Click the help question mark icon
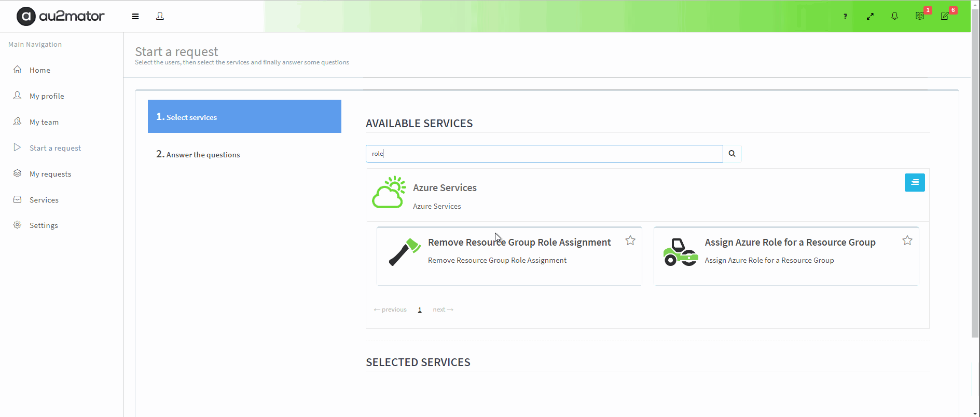The width and height of the screenshot is (980, 417). 845,17
